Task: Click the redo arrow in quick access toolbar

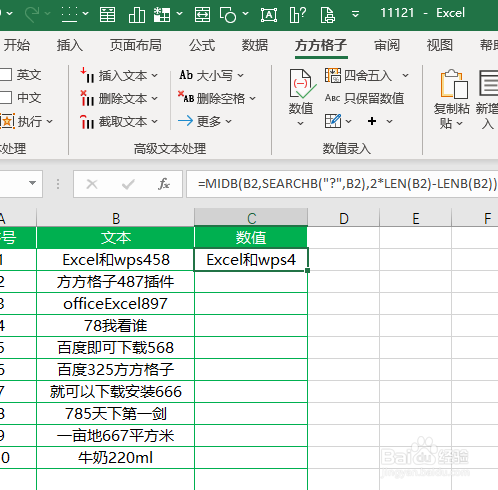Action: pyautogui.click(x=32, y=14)
